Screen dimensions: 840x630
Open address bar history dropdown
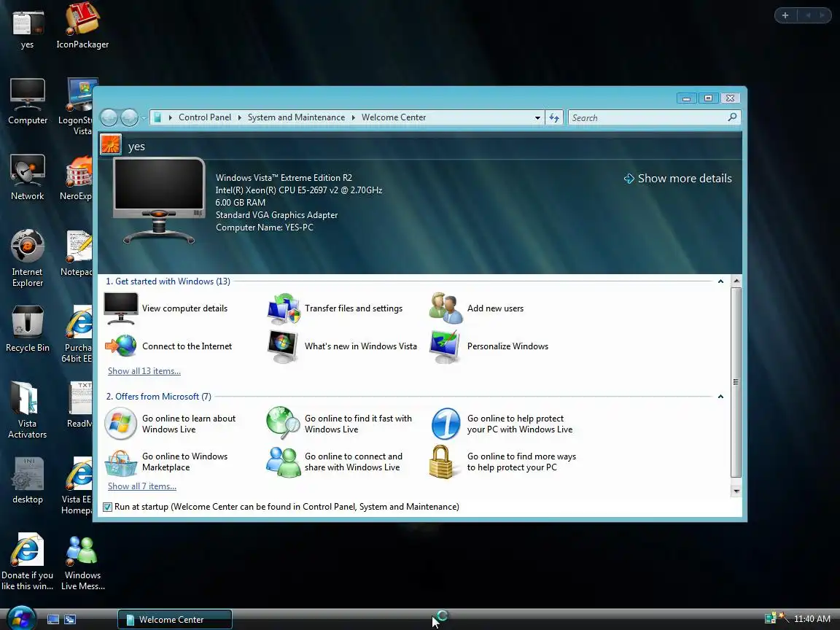tap(537, 118)
